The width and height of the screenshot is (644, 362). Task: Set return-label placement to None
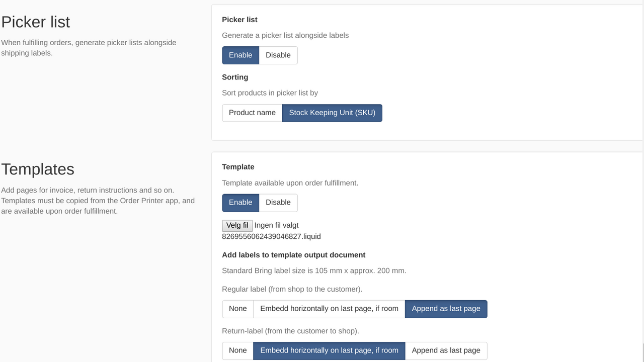tap(237, 350)
